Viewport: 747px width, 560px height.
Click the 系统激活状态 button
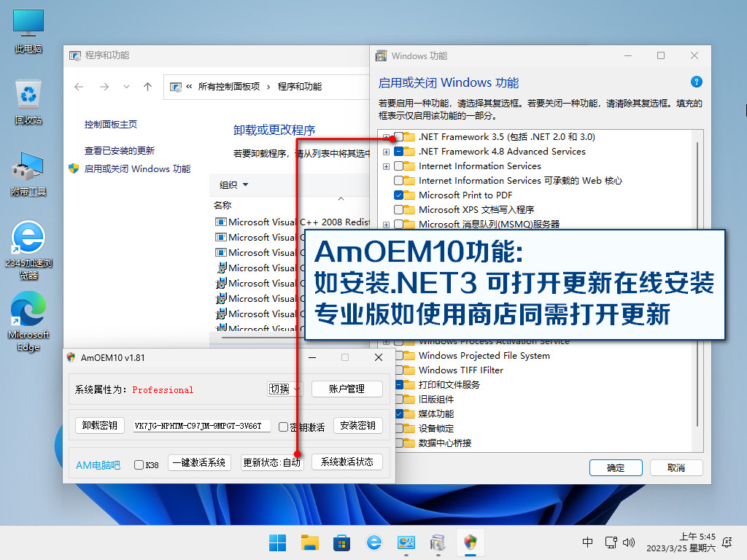347,462
